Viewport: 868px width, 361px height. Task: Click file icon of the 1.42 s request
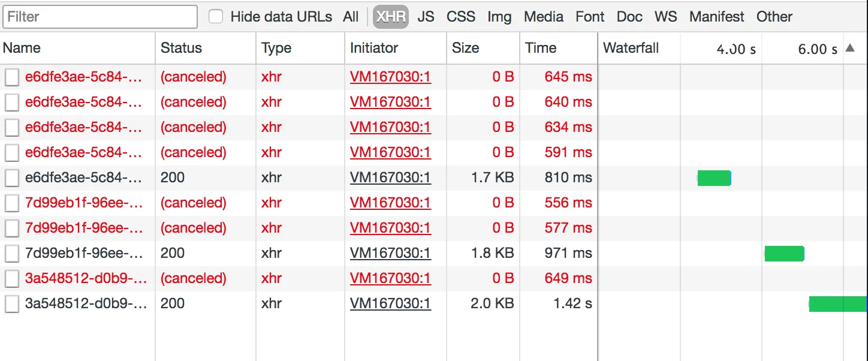tap(12, 304)
